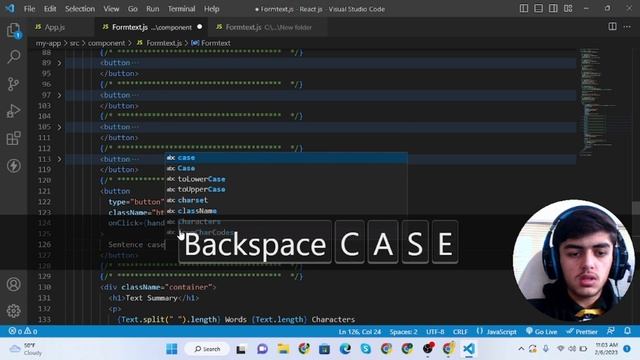Change indentation Spaces: 2
This screenshot has height=360, width=640.
pos(403,331)
